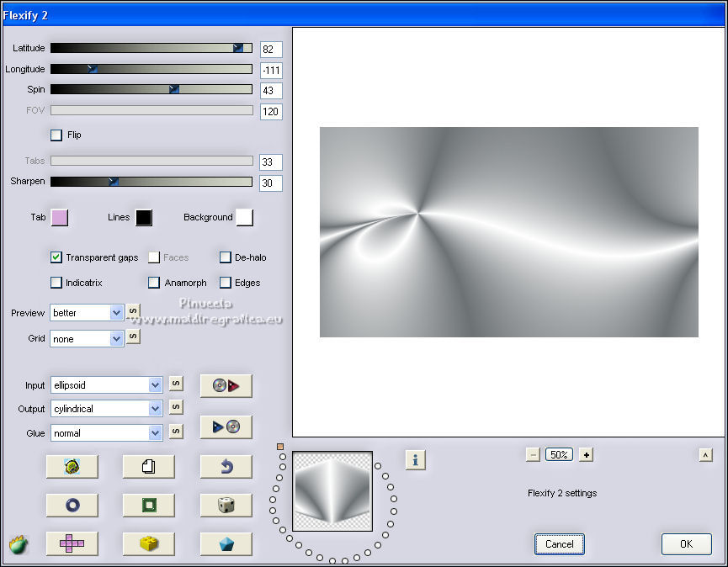Toggle the Faces checkbox
This screenshot has height=567, width=728.
154,257
